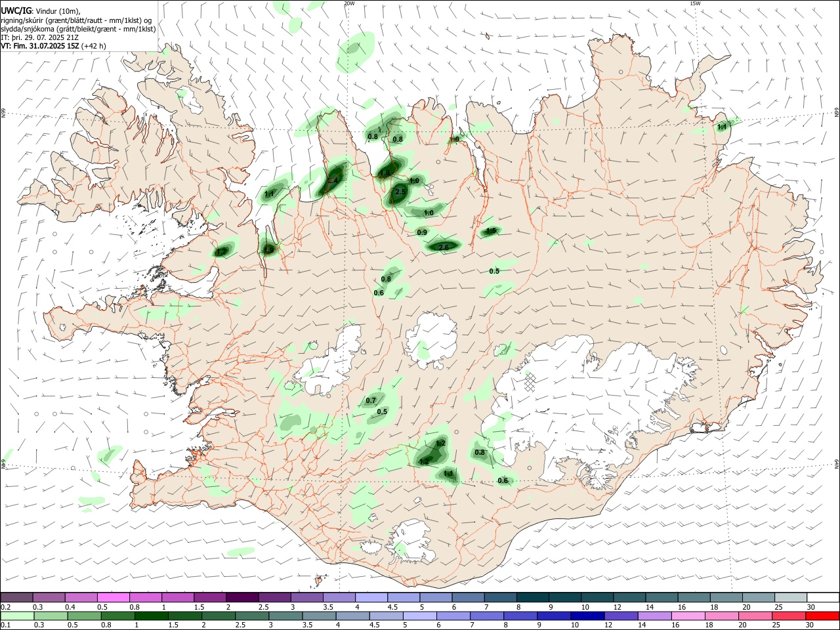Click the 'UWC/IG: Vindur (10m)' title text
The image size is (840, 630).
pos(40,11)
